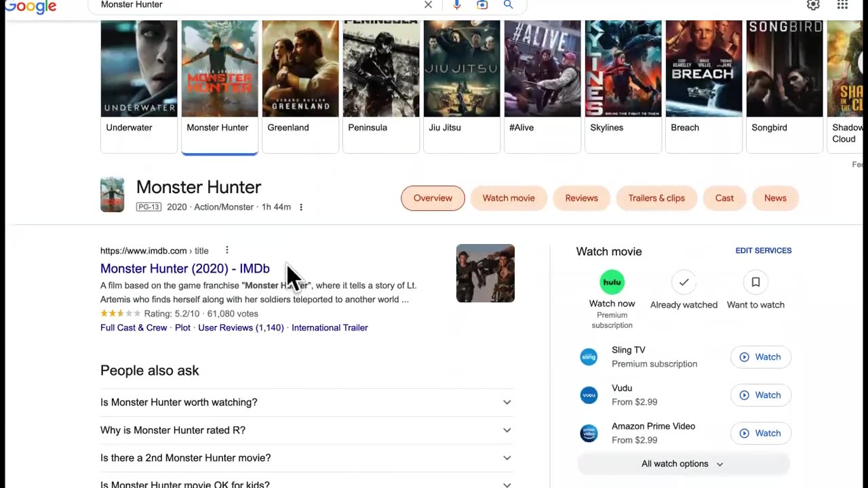Click the https://www.imdb.com › title URL text
The image size is (868, 488).
(x=155, y=251)
